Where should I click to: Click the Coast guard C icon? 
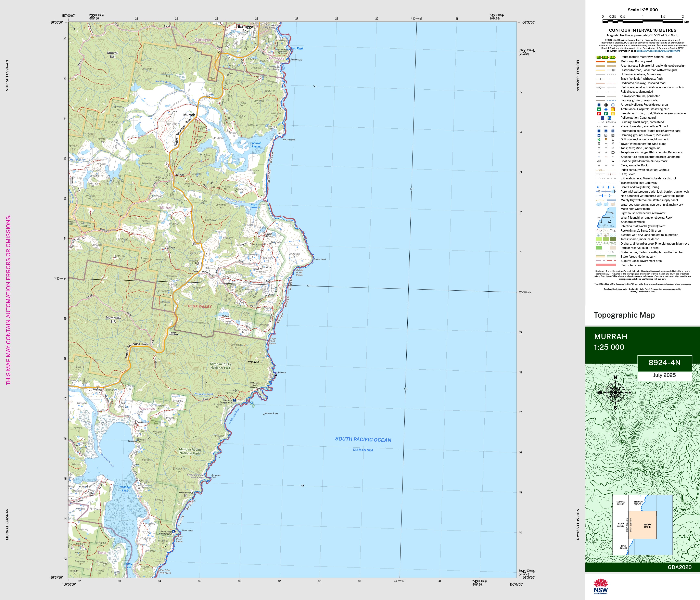(x=609, y=118)
